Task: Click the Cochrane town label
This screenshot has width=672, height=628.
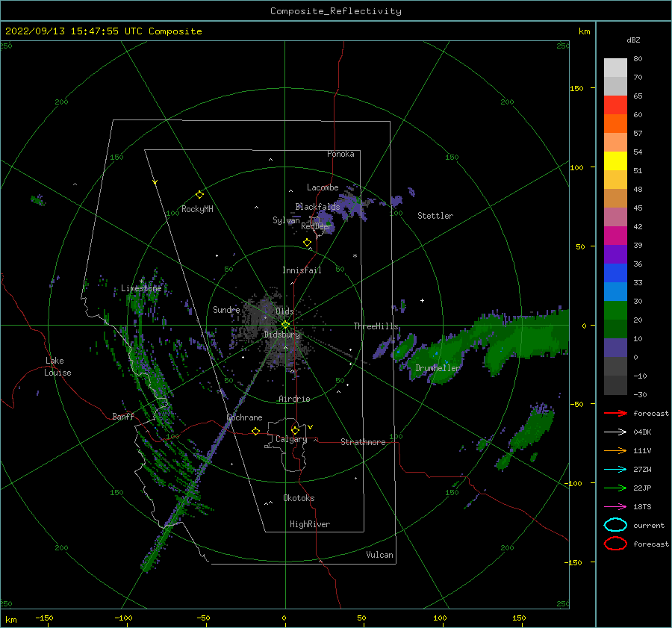Action: pos(244,417)
